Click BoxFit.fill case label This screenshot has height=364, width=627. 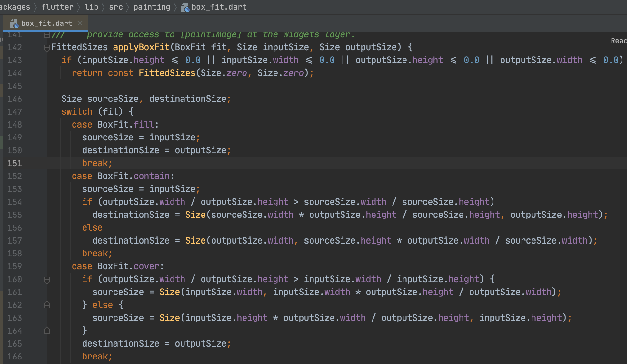(115, 125)
